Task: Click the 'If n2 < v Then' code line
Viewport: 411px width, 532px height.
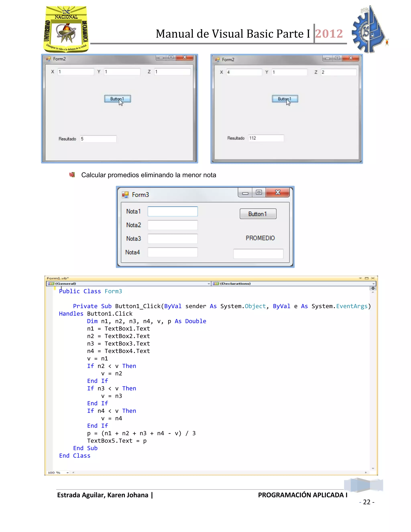Action: [x=112, y=366]
